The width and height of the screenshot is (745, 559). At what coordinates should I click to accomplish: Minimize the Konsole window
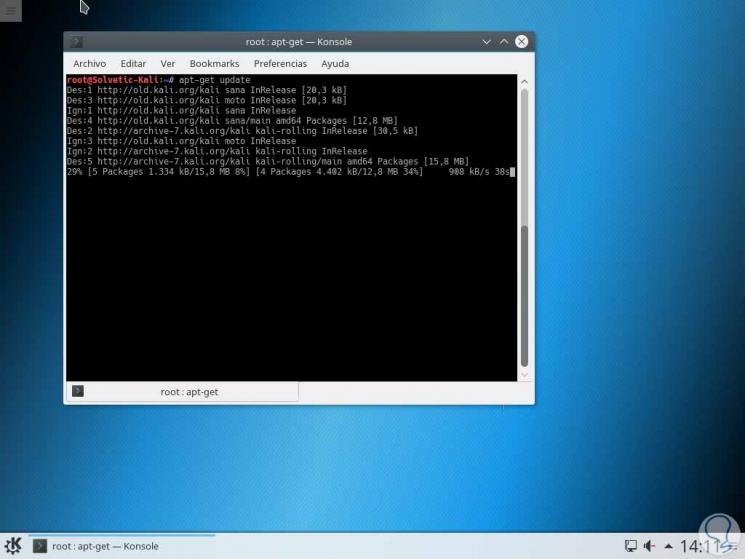(x=486, y=42)
